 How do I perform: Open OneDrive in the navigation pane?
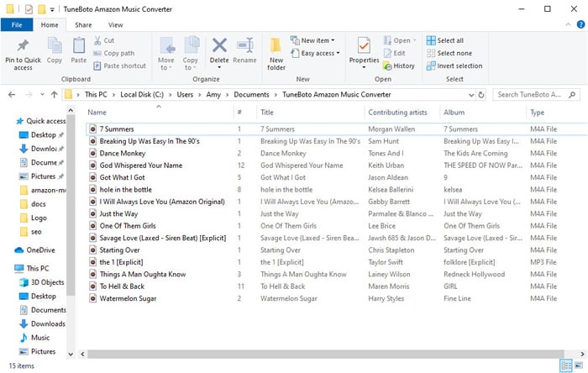[x=34, y=250]
